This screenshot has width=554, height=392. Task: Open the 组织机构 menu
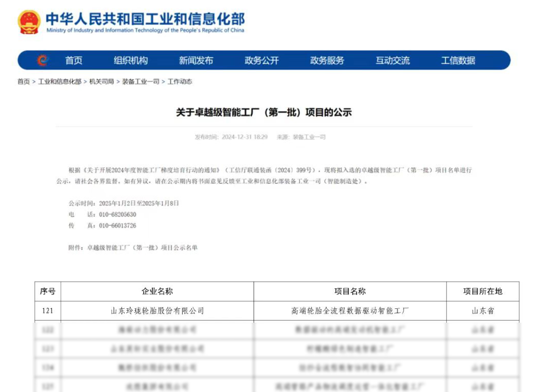click(x=131, y=61)
